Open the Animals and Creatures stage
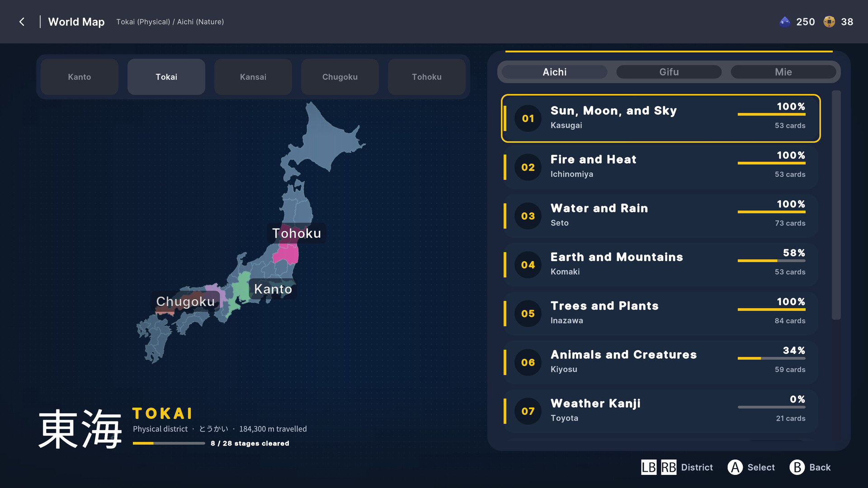This screenshot has width=868, height=488. (660, 362)
